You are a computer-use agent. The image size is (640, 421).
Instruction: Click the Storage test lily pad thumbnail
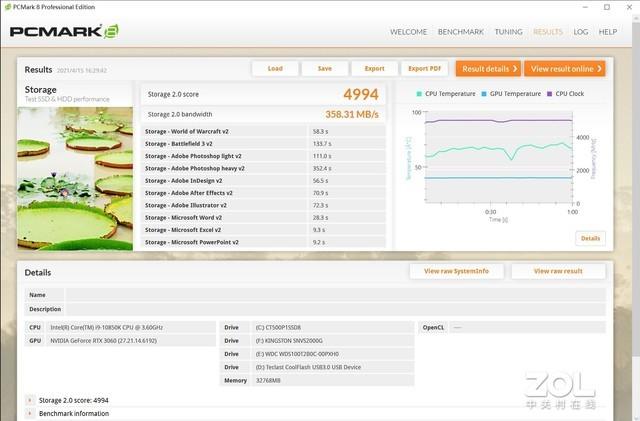coord(75,178)
